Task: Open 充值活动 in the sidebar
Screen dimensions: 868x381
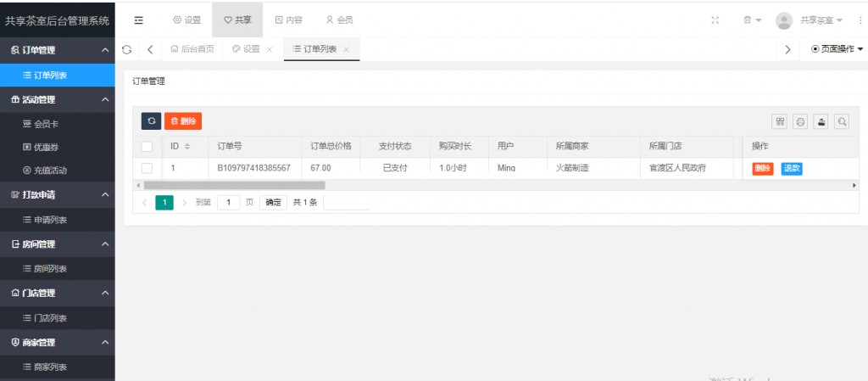Action: 58,171
